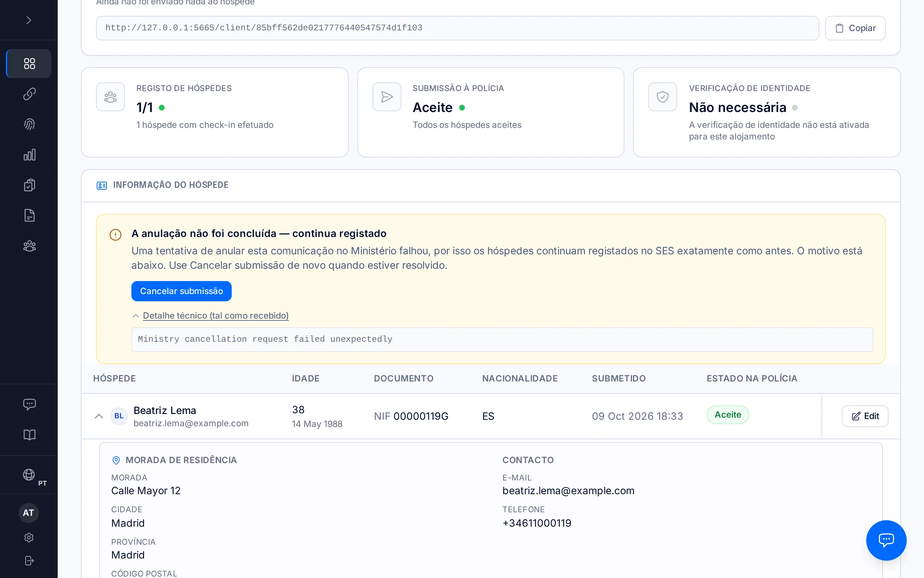
Task: Click the warning icon in the yellow alert
Action: click(x=115, y=234)
